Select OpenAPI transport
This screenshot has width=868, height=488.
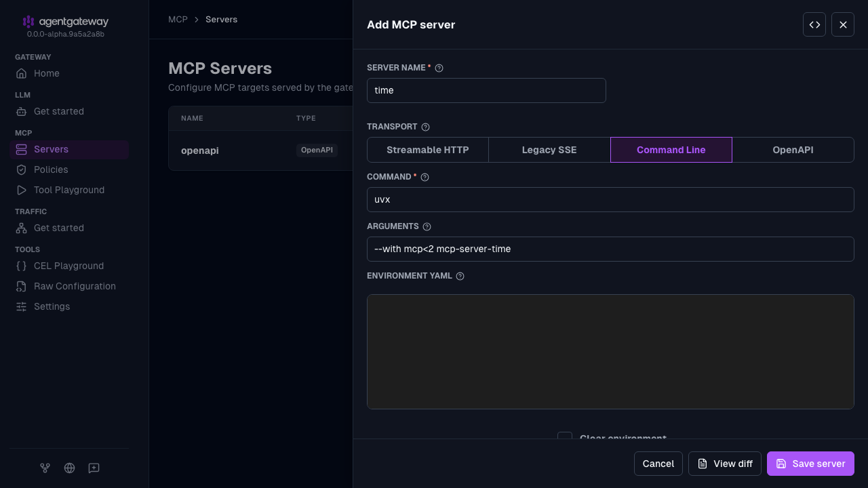coord(793,150)
